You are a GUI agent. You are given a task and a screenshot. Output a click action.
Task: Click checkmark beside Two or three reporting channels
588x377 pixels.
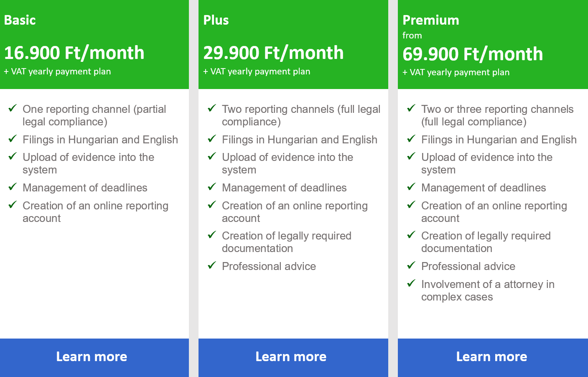click(x=411, y=108)
